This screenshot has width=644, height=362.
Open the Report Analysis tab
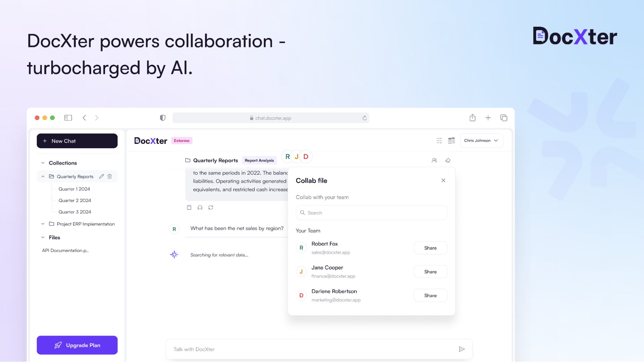[259, 160]
